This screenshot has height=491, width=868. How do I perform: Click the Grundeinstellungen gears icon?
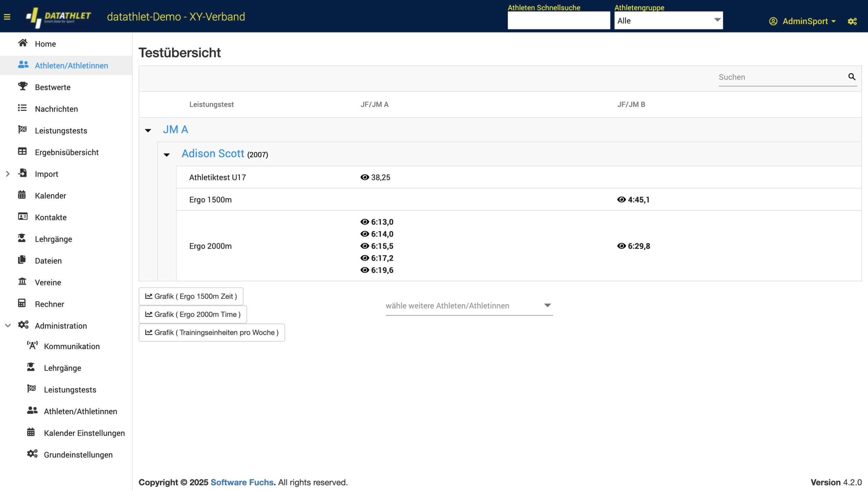32,454
